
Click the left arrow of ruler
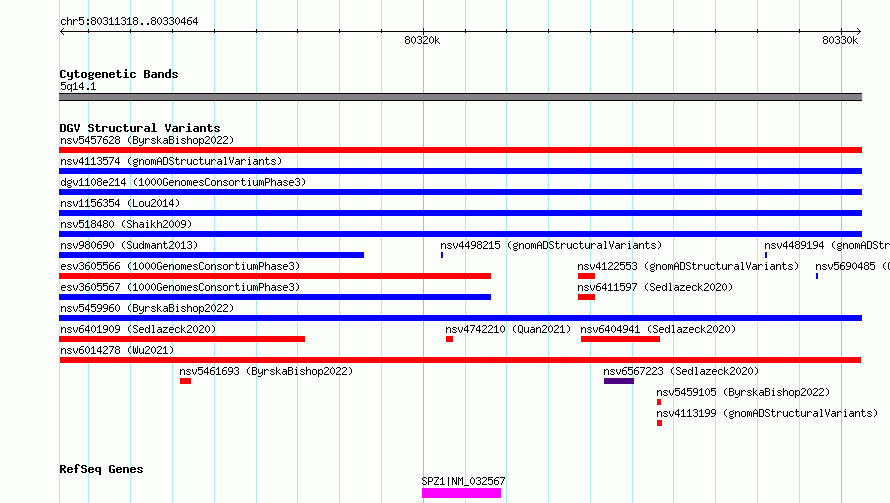pyautogui.click(x=62, y=31)
